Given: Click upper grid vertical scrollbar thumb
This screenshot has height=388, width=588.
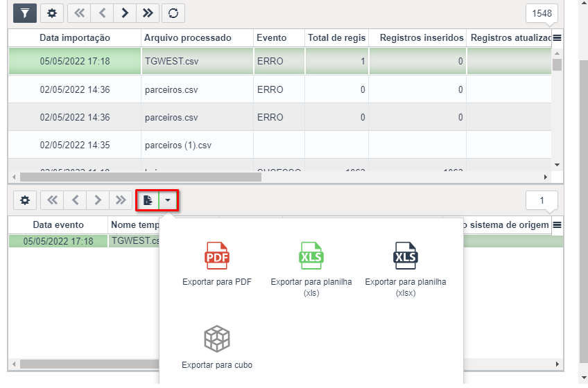Looking at the screenshot, I should click(x=557, y=65).
